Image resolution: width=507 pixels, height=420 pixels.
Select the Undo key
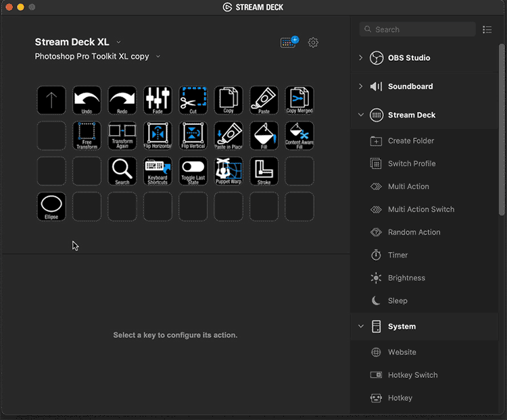[87, 100]
